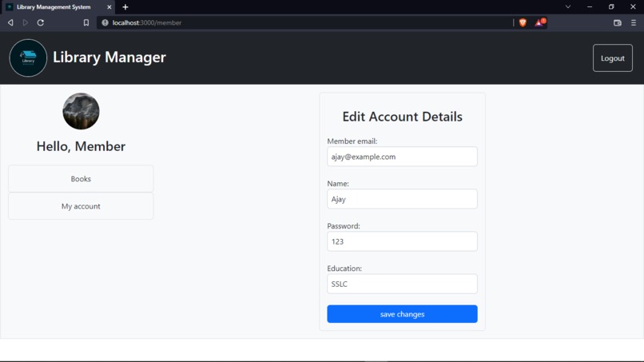Click the save changes button
This screenshot has width=644, height=362.
[402, 314]
